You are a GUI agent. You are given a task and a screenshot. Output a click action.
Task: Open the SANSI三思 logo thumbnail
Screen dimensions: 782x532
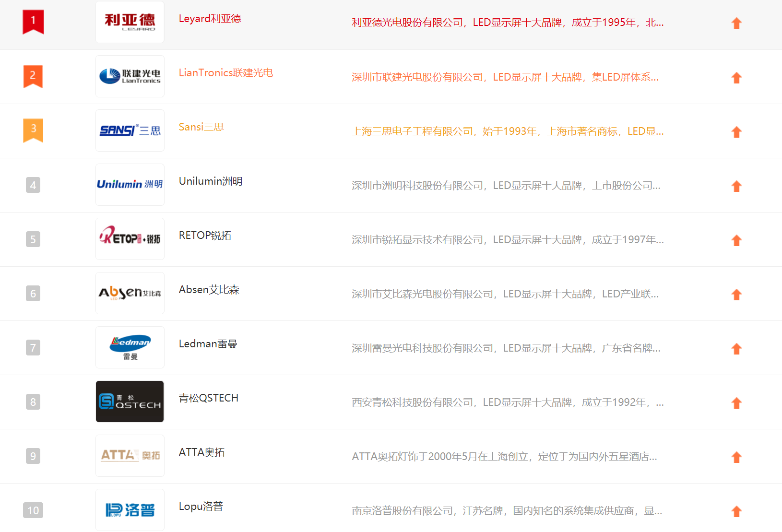click(x=130, y=130)
